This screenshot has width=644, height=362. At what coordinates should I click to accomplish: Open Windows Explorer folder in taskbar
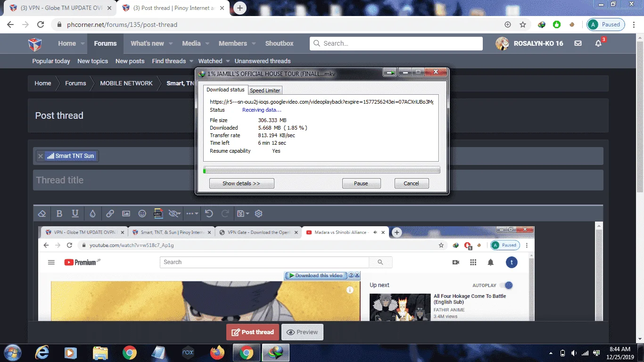tap(100, 352)
